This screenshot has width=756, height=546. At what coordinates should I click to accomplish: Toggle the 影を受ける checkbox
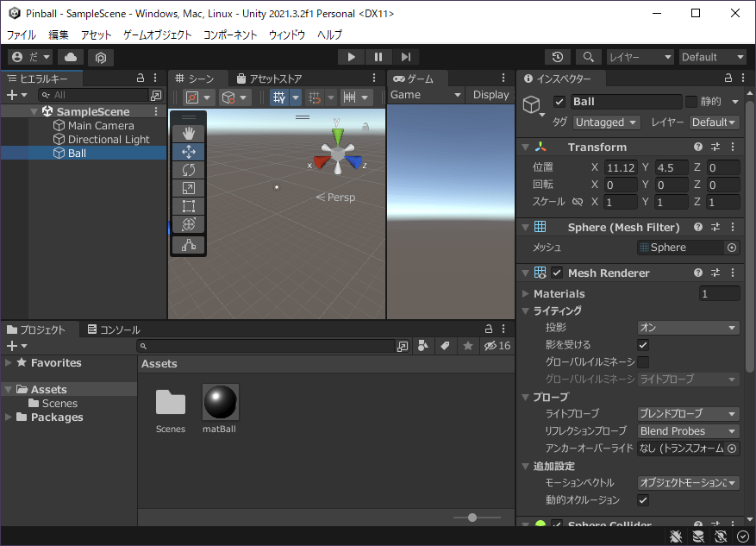tap(643, 345)
